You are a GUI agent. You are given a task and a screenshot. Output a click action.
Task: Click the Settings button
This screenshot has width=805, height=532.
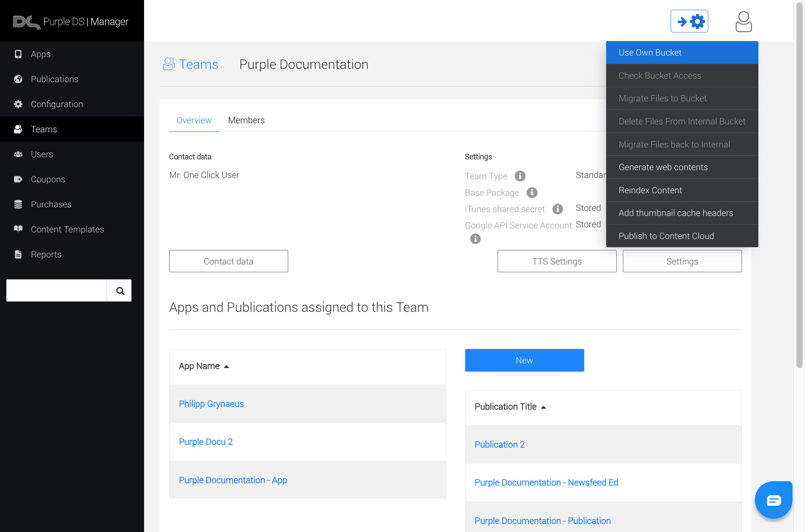pyautogui.click(x=682, y=261)
